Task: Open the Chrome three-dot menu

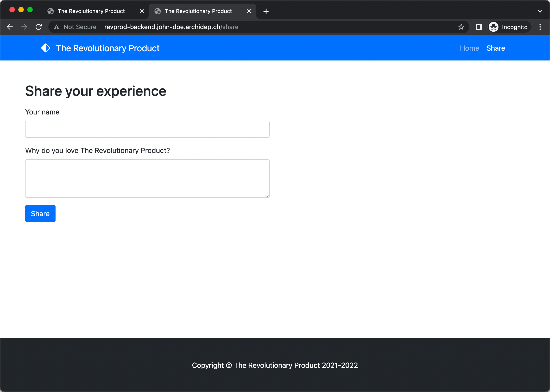Action: click(x=540, y=27)
